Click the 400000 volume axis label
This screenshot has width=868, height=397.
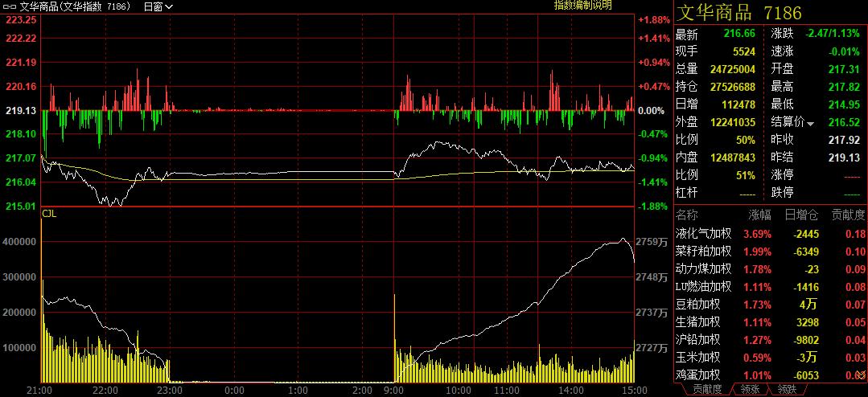click(21, 242)
